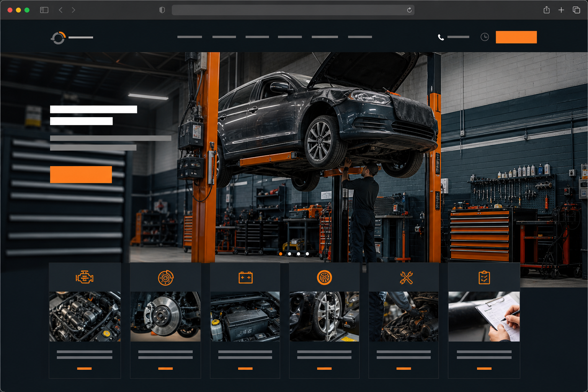This screenshot has width=588, height=392.
Task: Open the clipboard checklist inspection icon
Action: tap(484, 278)
